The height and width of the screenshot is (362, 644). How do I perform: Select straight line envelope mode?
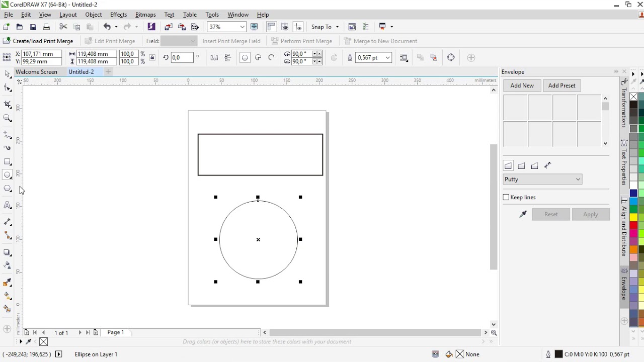[508, 165]
